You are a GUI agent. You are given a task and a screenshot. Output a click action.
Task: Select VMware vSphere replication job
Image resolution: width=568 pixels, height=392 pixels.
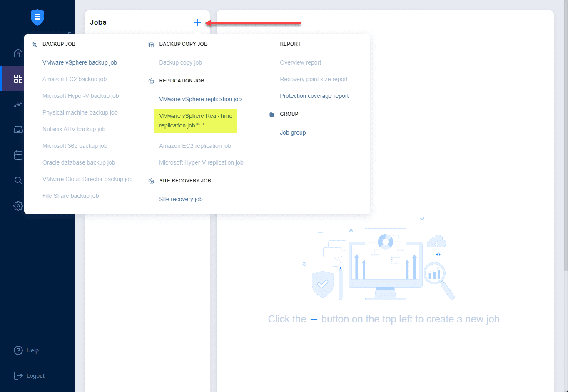[x=200, y=99]
